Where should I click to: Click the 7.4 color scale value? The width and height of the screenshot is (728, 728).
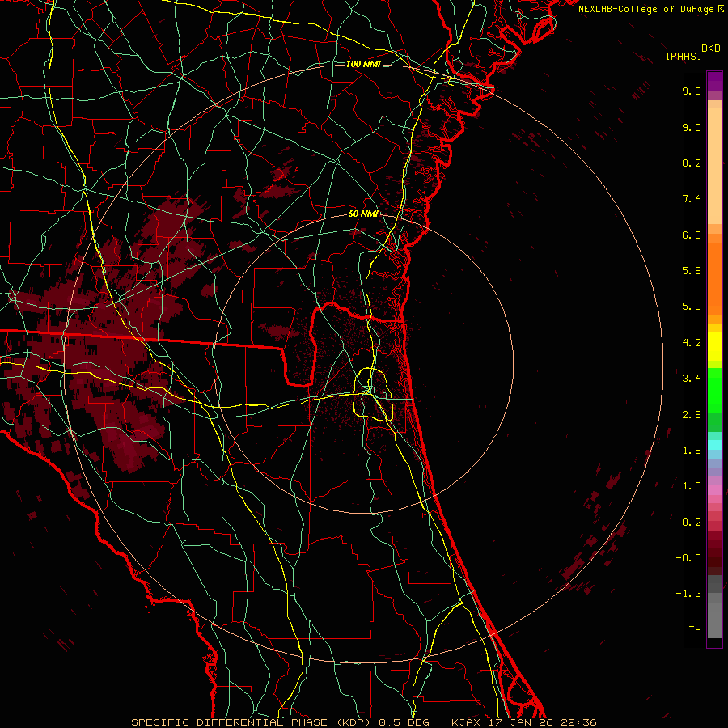692,199
